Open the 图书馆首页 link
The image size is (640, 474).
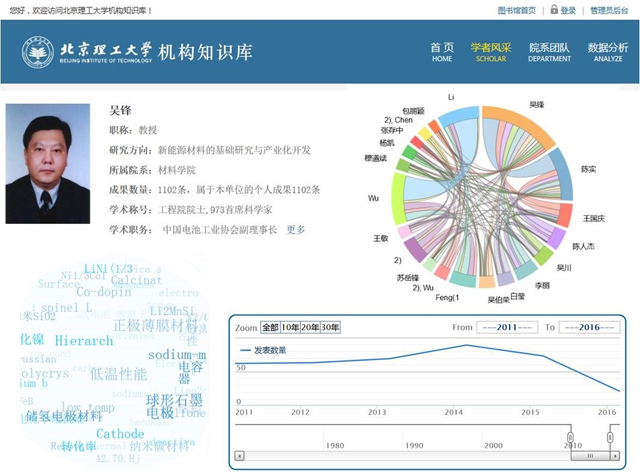[516, 10]
